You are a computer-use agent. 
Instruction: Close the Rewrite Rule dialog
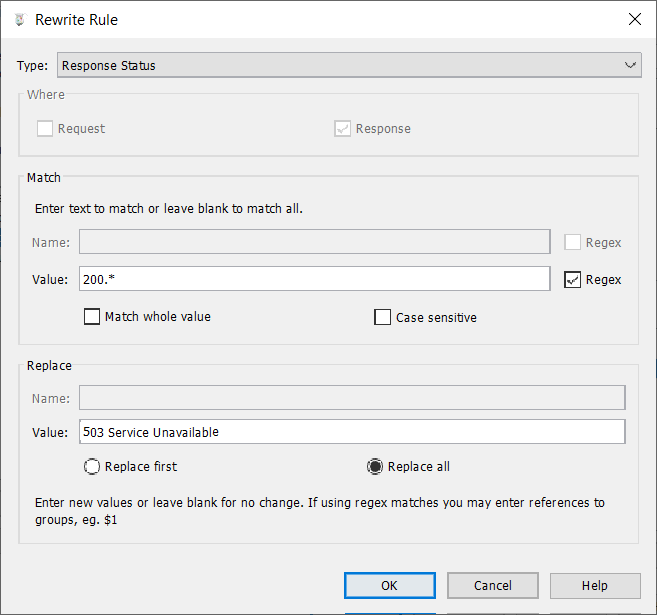pos(633,19)
